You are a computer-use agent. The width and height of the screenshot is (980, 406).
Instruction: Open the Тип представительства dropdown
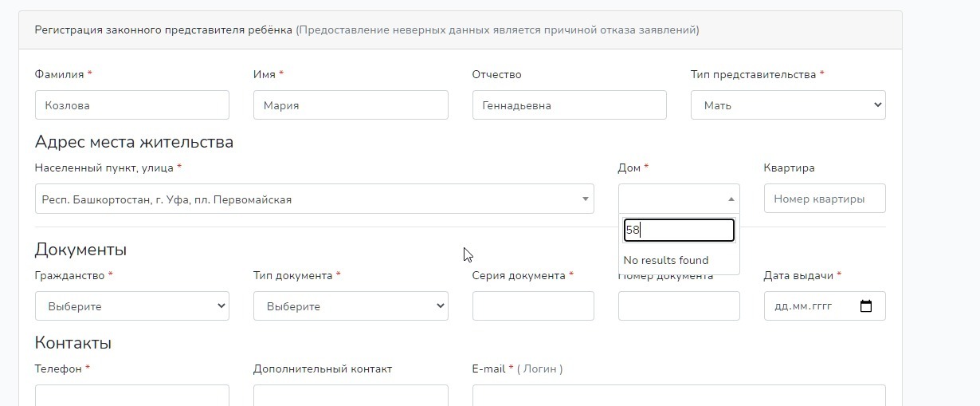click(x=787, y=105)
